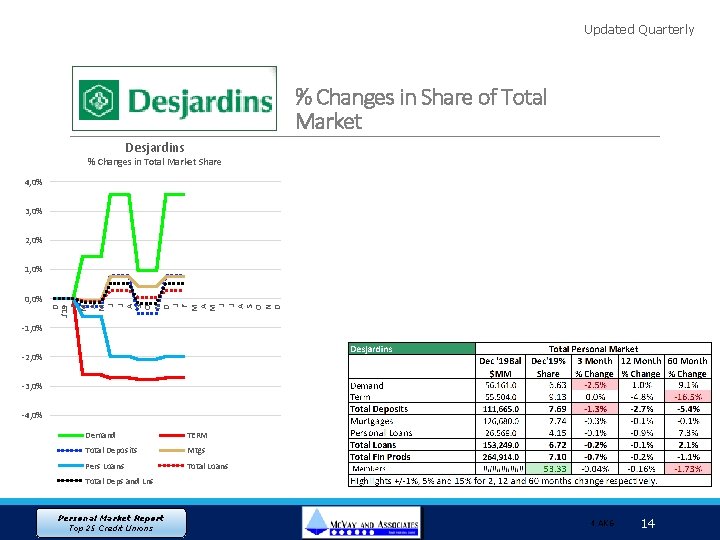Viewport: 720px width, 540px height.
Task: Click the 'Demand' row label in table
Action: click(366, 385)
